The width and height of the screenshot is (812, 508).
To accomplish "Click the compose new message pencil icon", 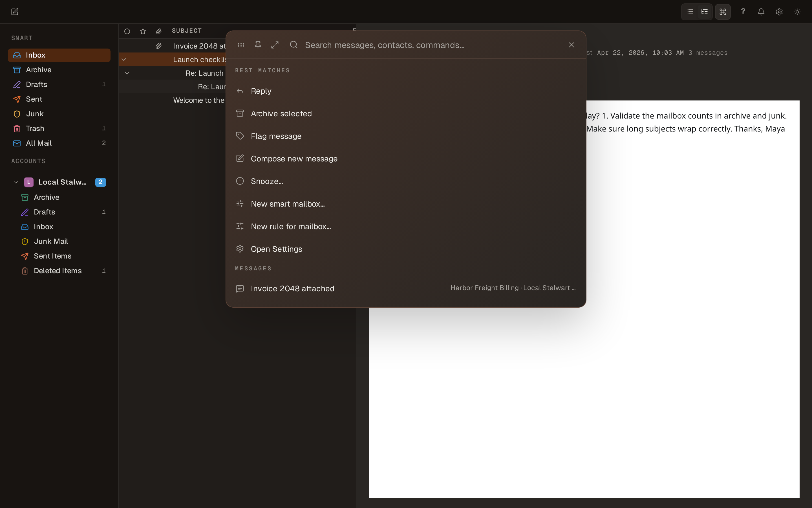I will click(x=15, y=12).
